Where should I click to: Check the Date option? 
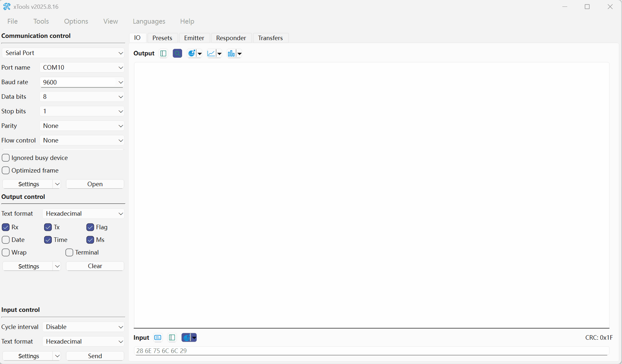coord(6,240)
